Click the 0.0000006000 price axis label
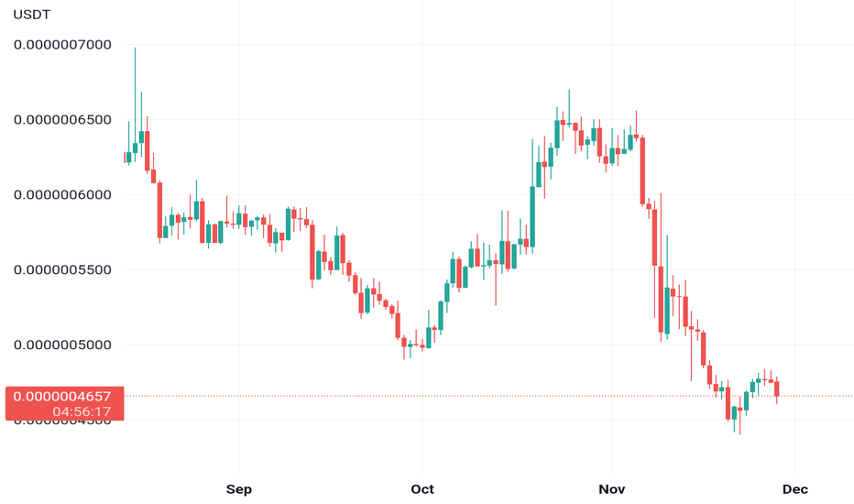854x504 pixels. click(62, 195)
